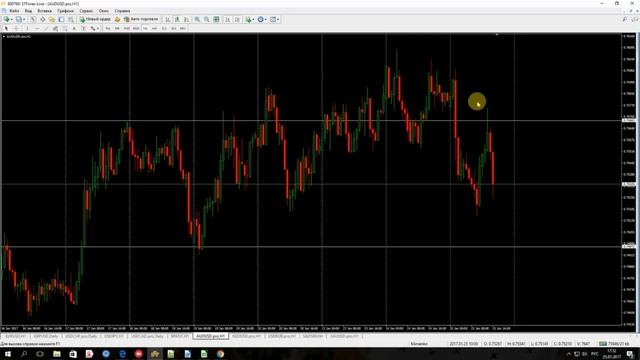Toggle the Auto trading button

[x=141, y=19]
